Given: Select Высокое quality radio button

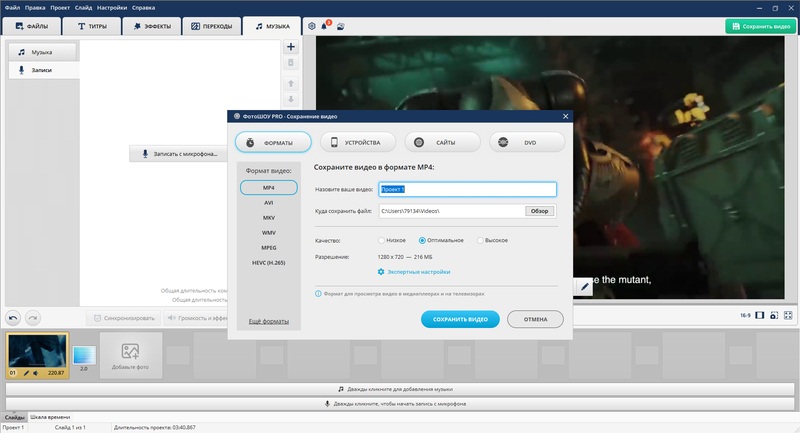Looking at the screenshot, I should click(480, 240).
